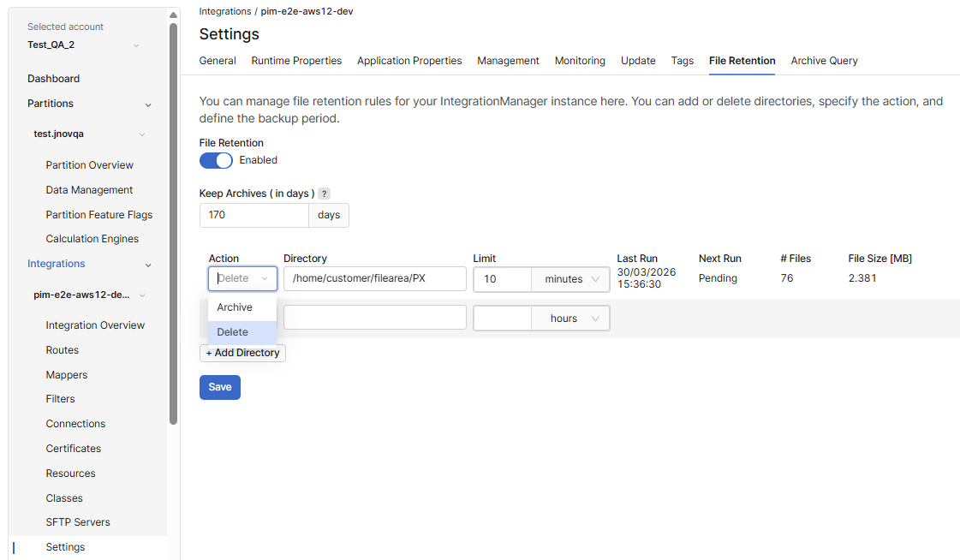Collapse the pim-e2e-aws12-de... integration chevron
The width and height of the screenshot is (960, 560).
(x=142, y=295)
